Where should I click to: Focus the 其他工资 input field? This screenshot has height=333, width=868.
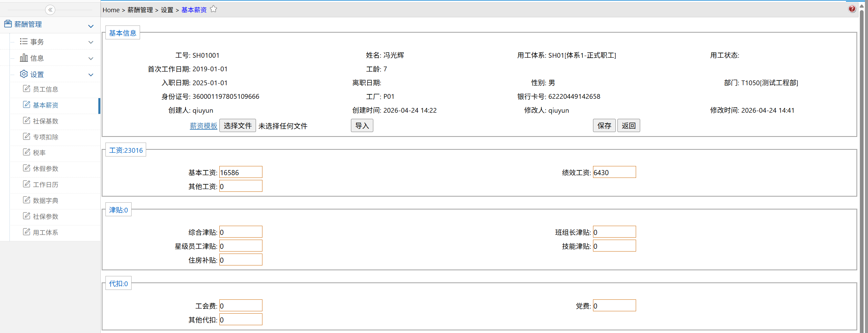tap(241, 186)
